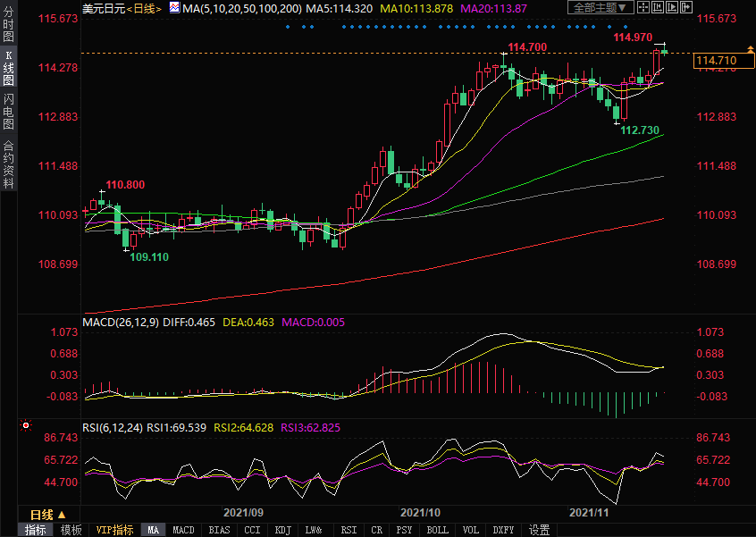
Task: Click the last toolbar icon at top right
Action: 693,7
